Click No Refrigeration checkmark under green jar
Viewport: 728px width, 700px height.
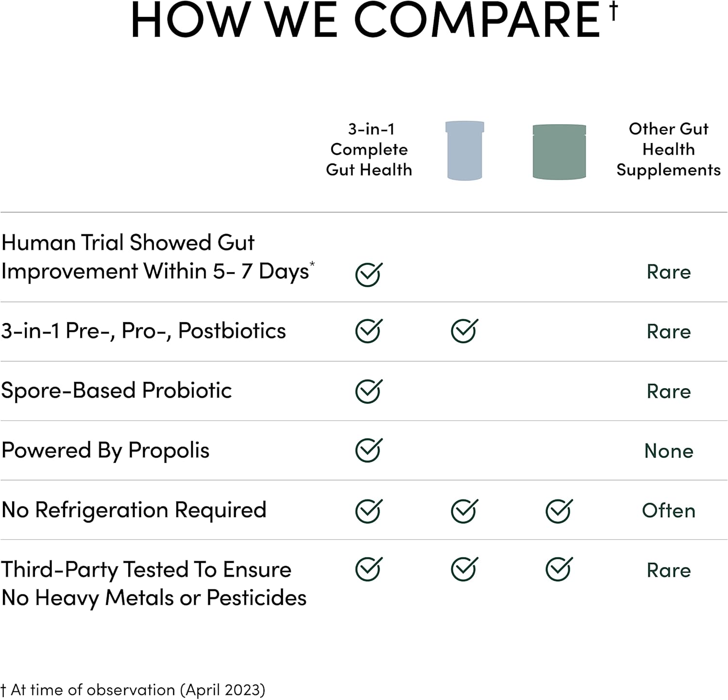click(x=559, y=510)
